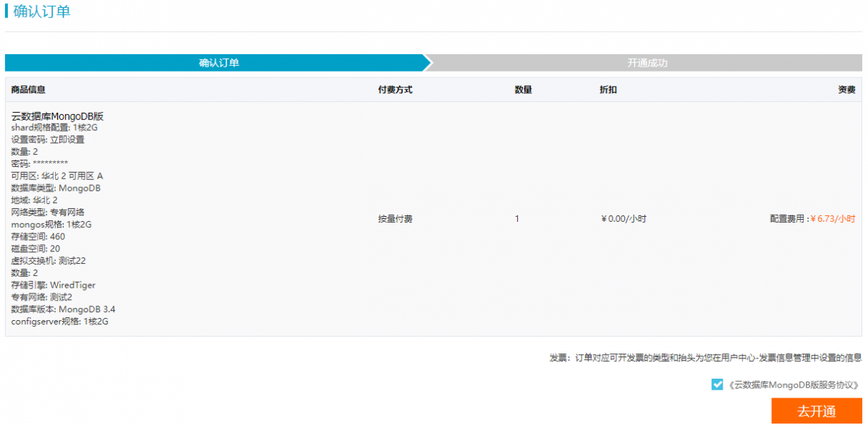868x430 pixels.
Task: Click the 存储引擎: WiredTiger line
Action: pos(53,285)
